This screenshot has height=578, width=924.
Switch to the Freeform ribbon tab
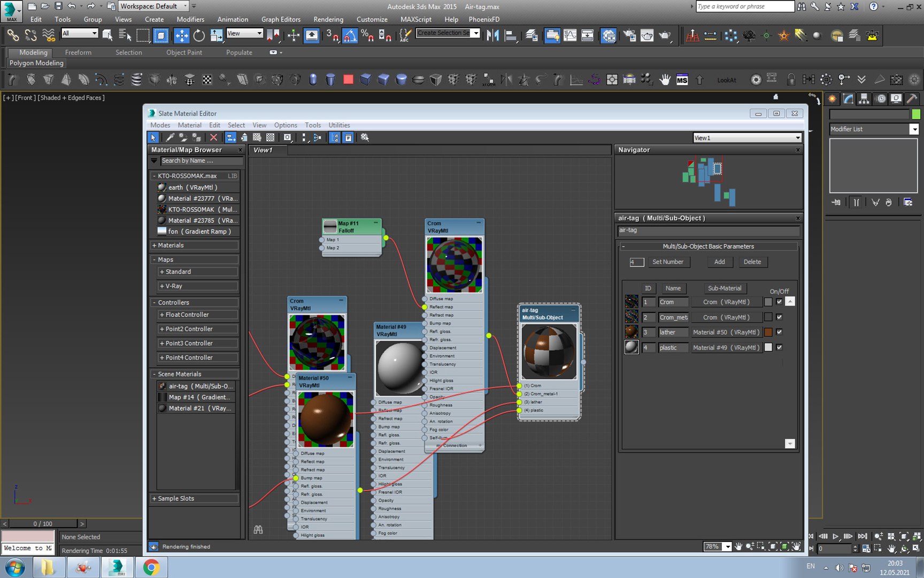pyautogui.click(x=78, y=52)
